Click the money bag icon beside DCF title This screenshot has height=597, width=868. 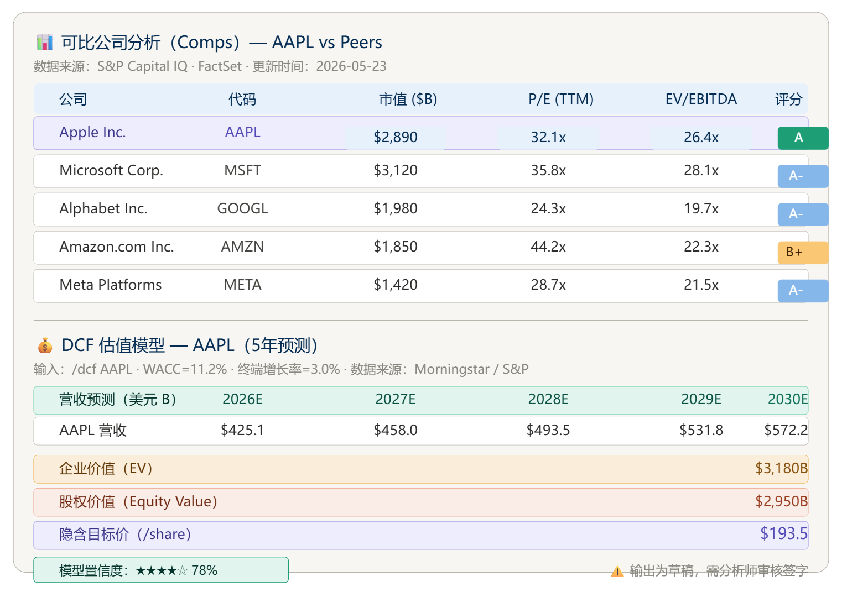pyautogui.click(x=45, y=345)
